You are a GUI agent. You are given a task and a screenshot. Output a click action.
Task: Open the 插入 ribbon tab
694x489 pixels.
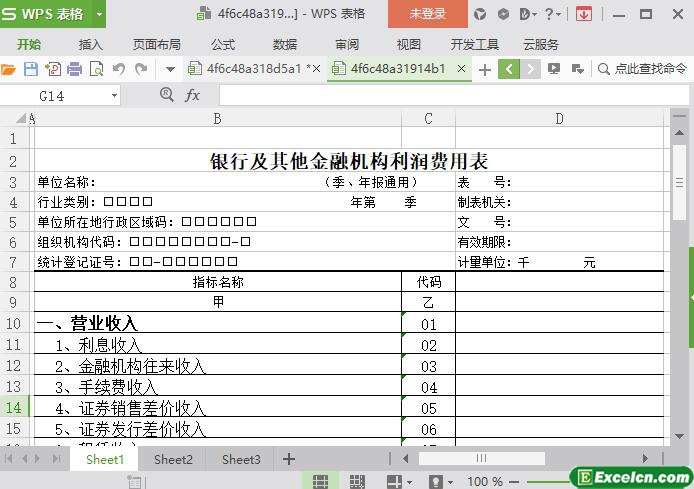91,44
